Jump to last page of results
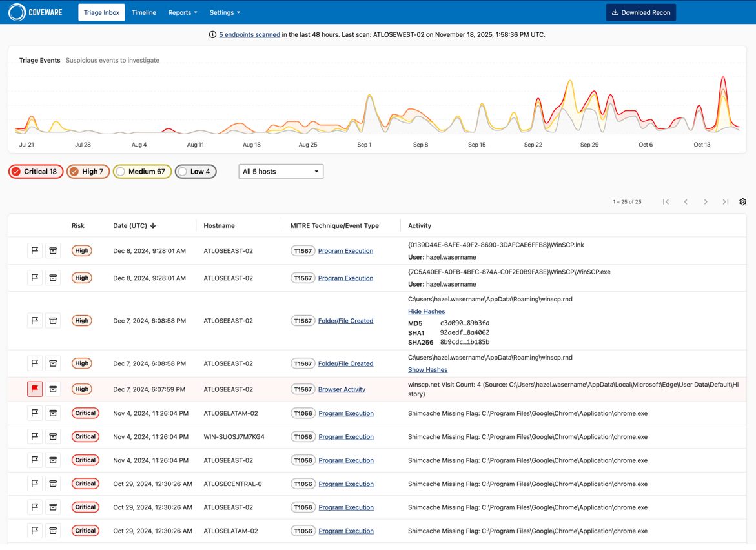Viewport: 756px width, 550px height. (x=725, y=202)
